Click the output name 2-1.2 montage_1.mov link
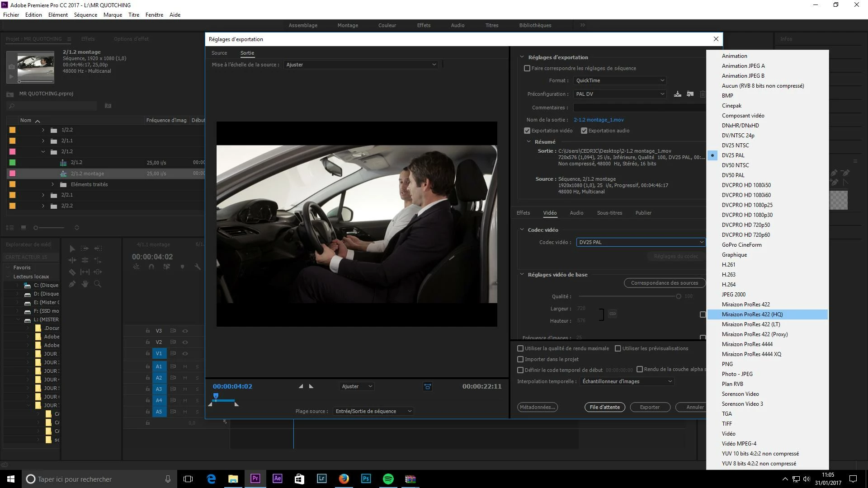Viewport: 868px width, 488px height. tap(599, 120)
